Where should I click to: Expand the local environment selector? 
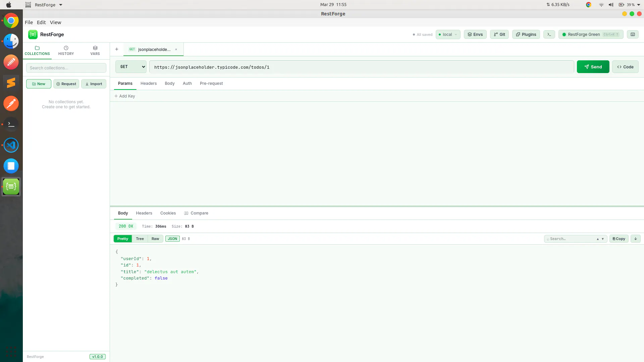[448, 35]
